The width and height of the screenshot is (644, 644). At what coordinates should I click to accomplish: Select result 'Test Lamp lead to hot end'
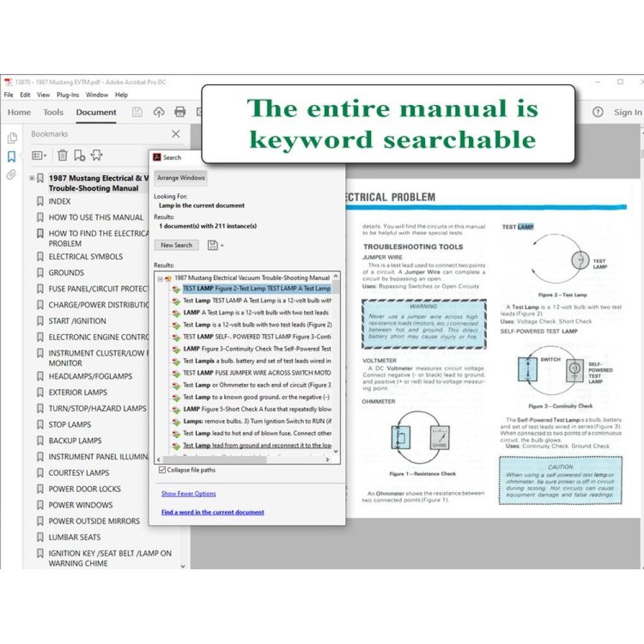[x=257, y=433]
